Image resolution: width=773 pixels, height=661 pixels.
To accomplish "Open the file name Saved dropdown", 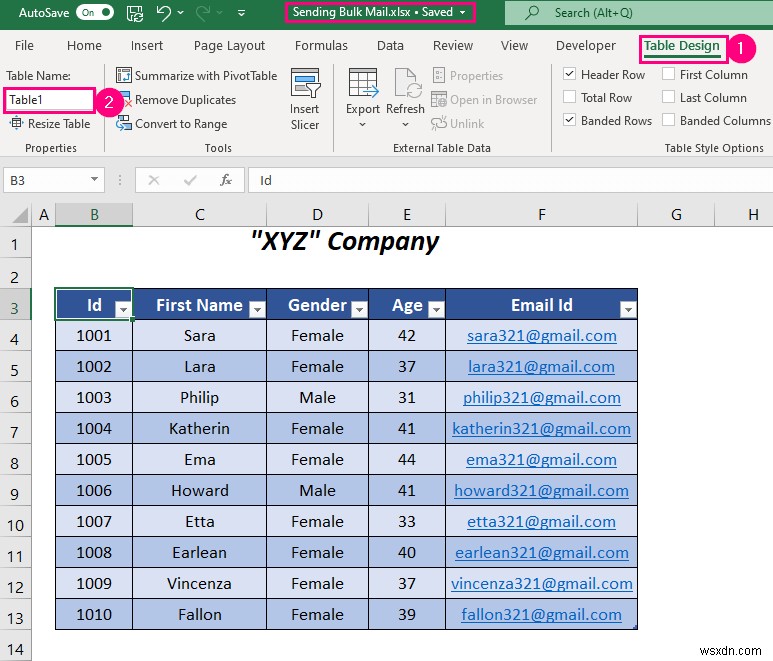I will (462, 12).
